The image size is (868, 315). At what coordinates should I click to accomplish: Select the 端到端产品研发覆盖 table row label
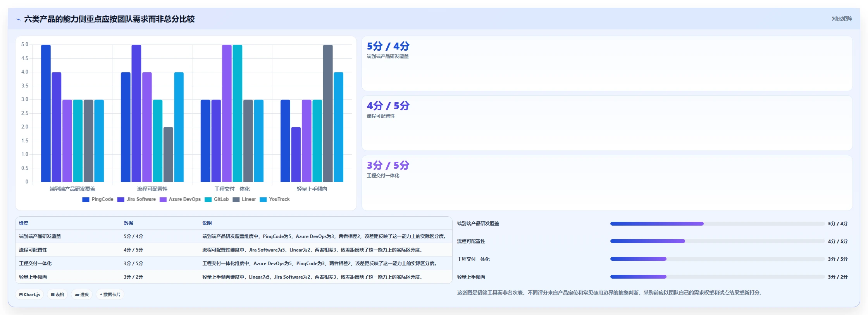[x=40, y=236]
